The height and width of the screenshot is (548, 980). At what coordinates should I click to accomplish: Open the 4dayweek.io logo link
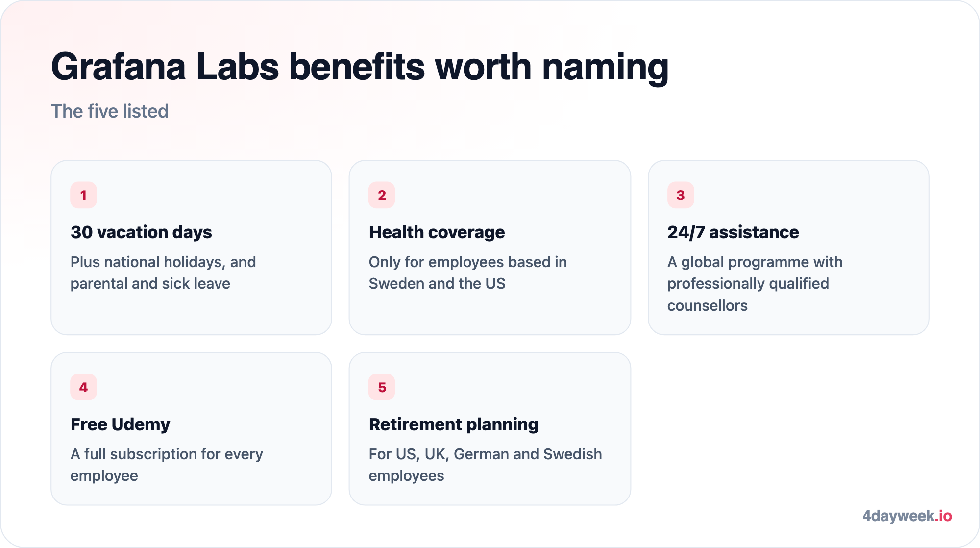click(907, 516)
